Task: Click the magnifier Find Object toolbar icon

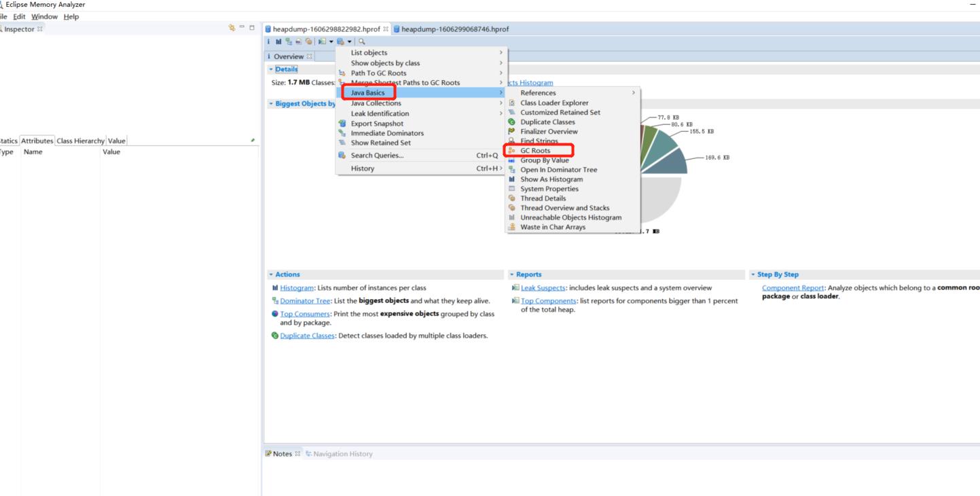Action: [362, 41]
